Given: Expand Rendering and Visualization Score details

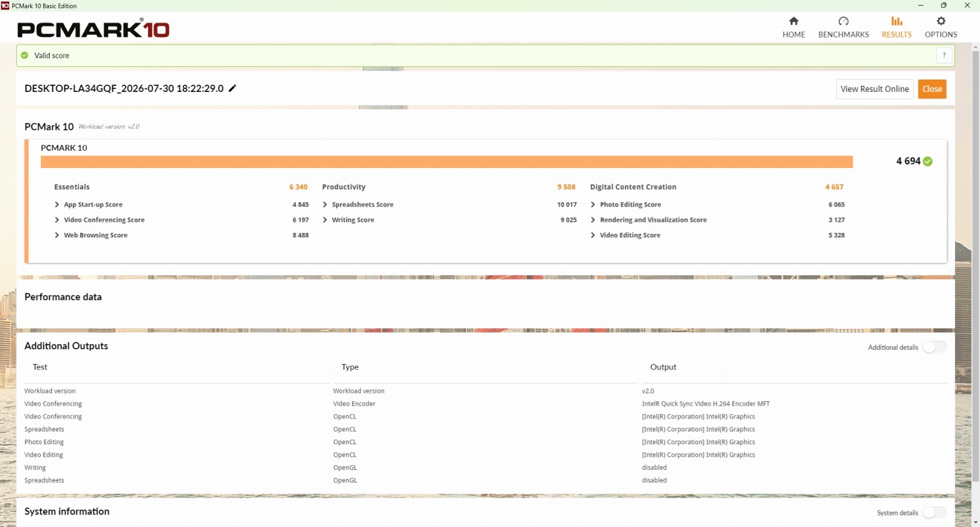Looking at the screenshot, I should point(593,220).
